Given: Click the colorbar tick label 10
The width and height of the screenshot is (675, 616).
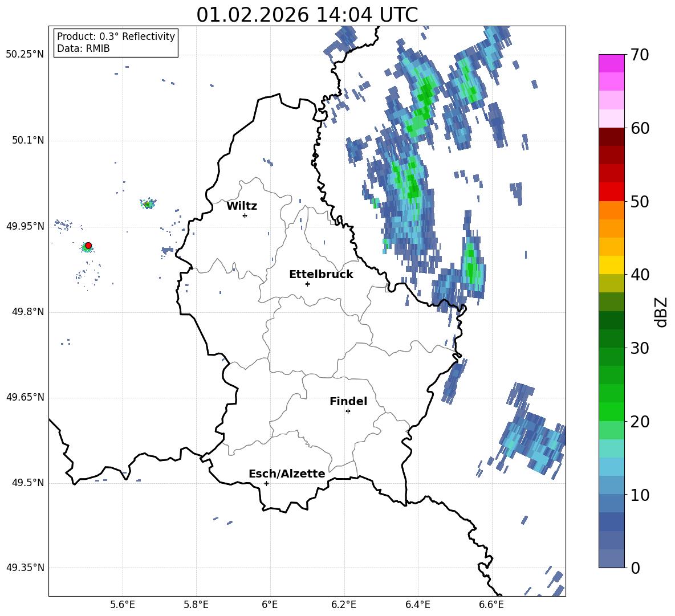Looking at the screenshot, I should pos(640,495).
